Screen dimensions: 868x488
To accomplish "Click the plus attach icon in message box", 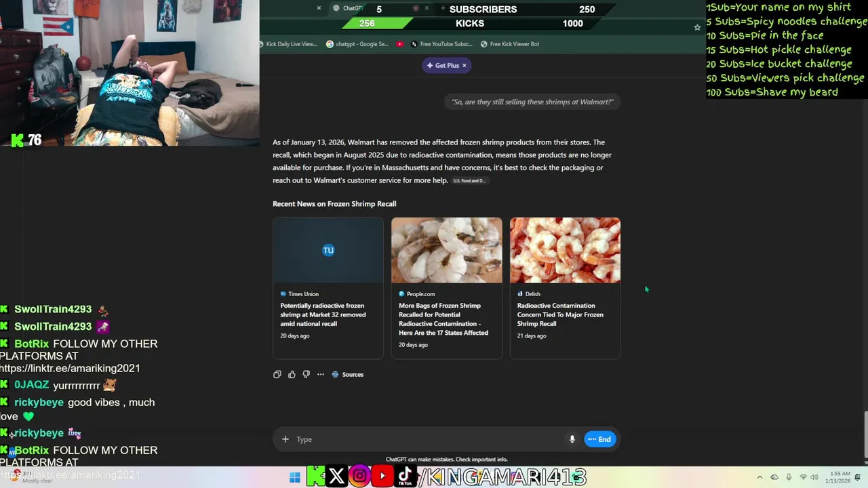I will pos(285,439).
